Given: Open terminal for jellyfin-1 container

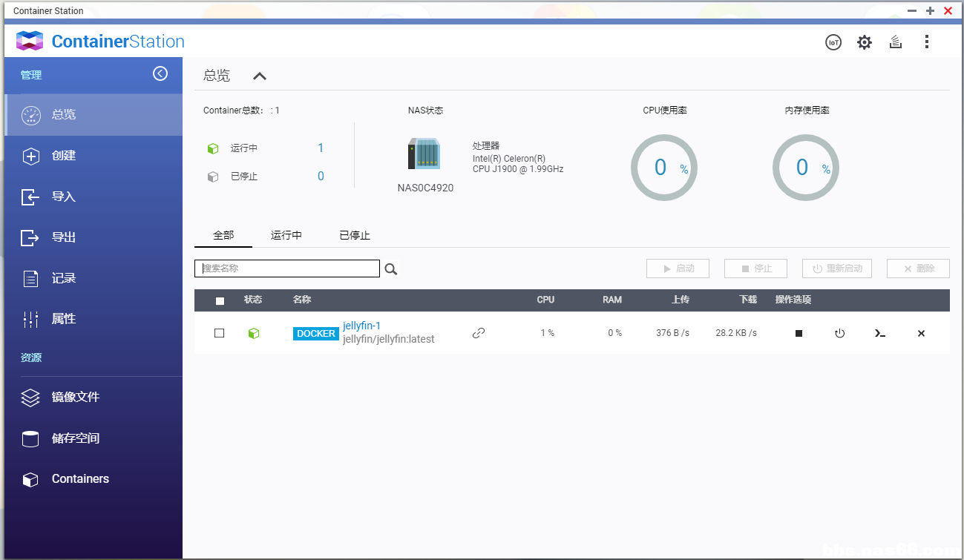Looking at the screenshot, I should (879, 333).
